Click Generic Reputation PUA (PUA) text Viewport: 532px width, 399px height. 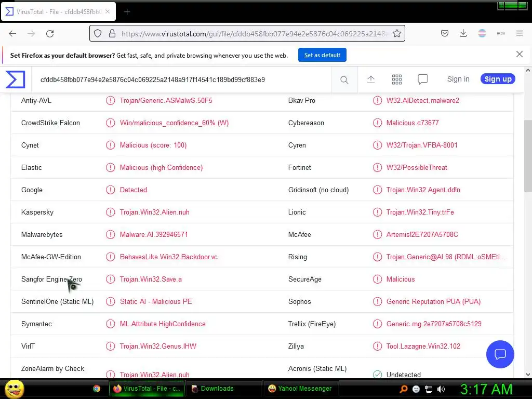[433, 302]
